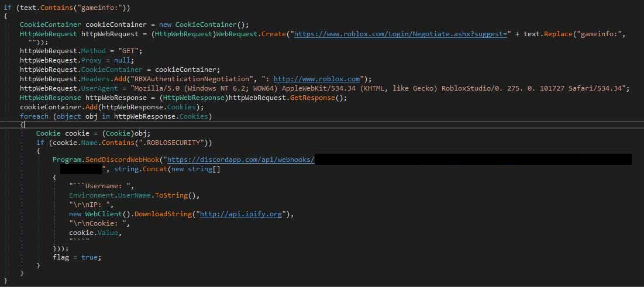This screenshot has width=644, height=287.
Task: Click the DownloadString method name
Action: pyautogui.click(x=163, y=215)
